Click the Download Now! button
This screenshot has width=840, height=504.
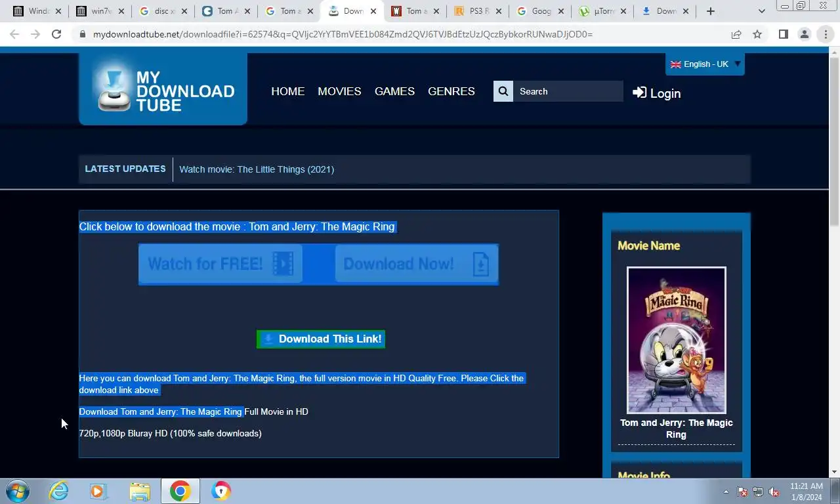coord(417,264)
